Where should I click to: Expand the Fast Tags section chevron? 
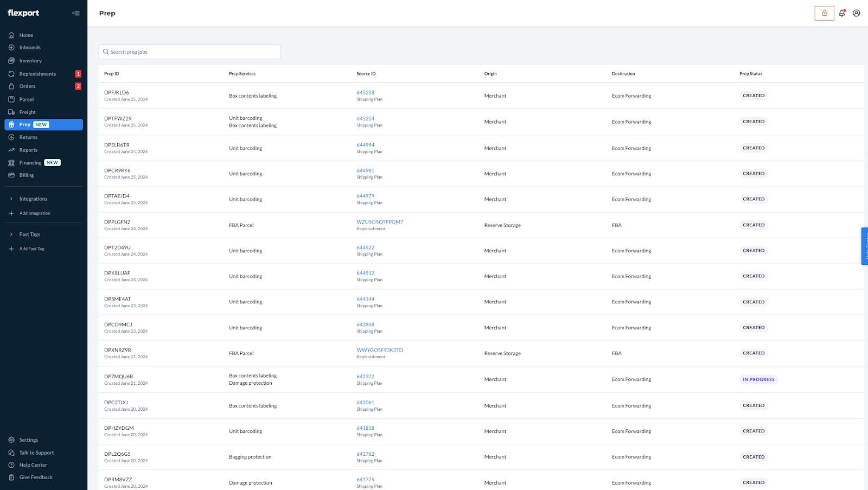point(12,234)
